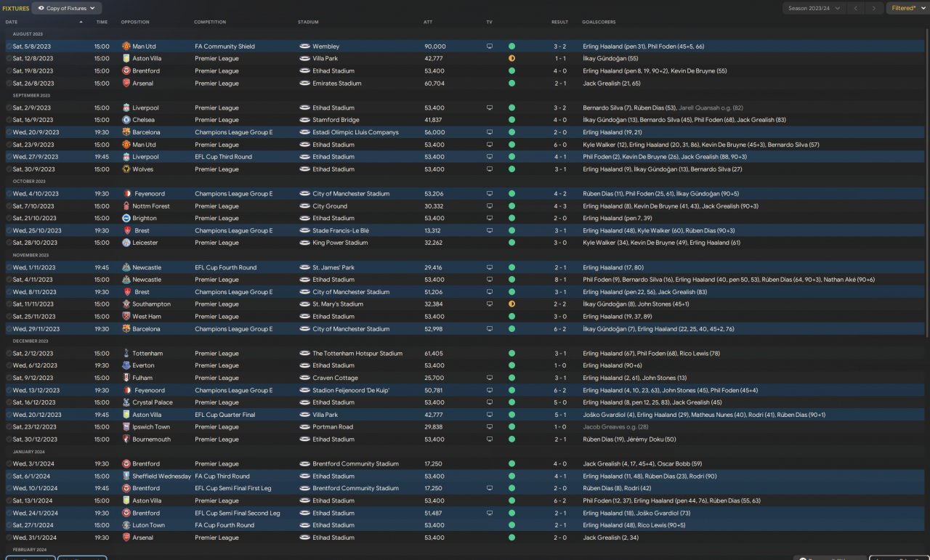Click the stadium icon beside Wembley
The height and width of the screenshot is (560, 930).
click(305, 46)
